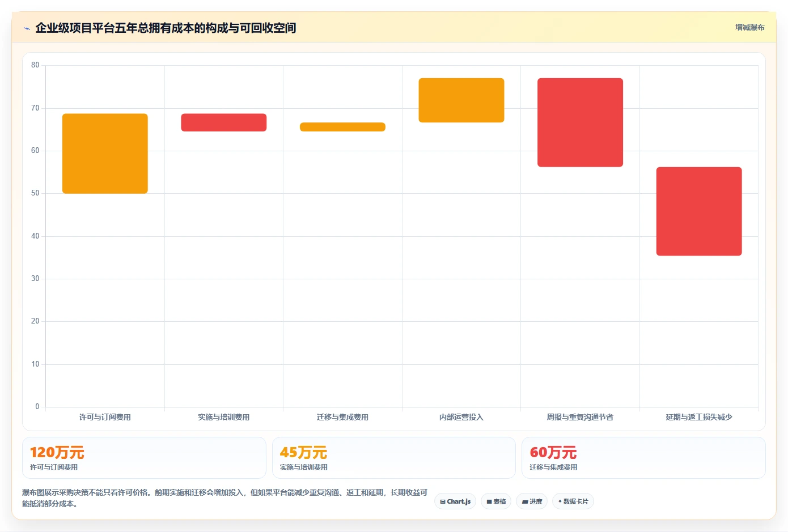The width and height of the screenshot is (788, 532).
Task: Click x-axis label 内部运营投入
Action: (x=461, y=417)
